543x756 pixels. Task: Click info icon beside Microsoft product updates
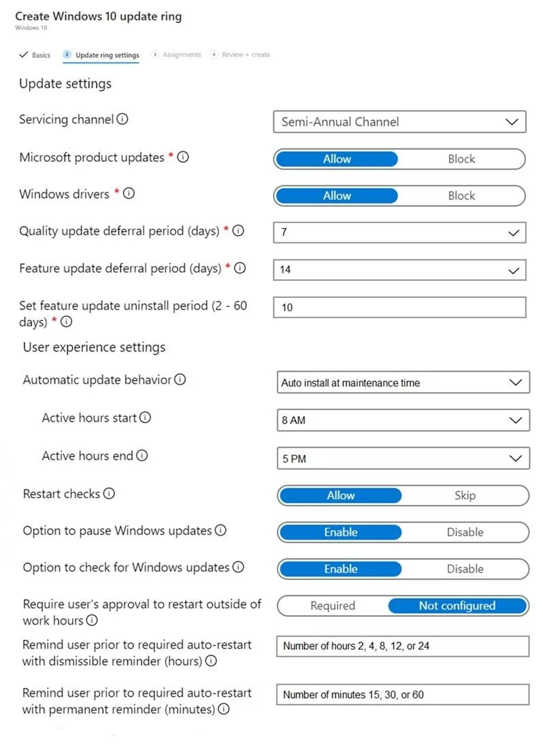pos(183,157)
